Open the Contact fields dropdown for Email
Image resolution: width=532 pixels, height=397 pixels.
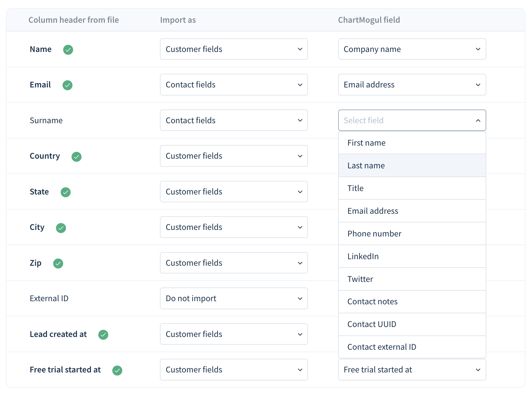pyautogui.click(x=233, y=85)
